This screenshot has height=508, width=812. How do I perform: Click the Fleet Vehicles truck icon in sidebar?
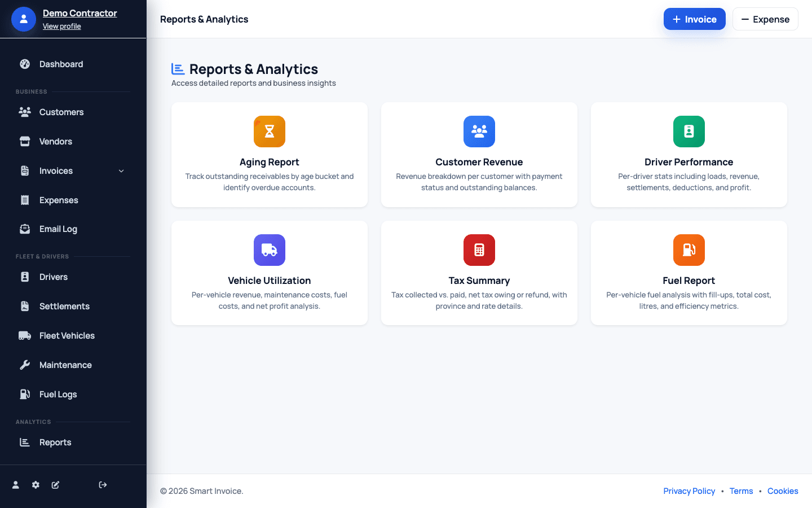[25, 336]
